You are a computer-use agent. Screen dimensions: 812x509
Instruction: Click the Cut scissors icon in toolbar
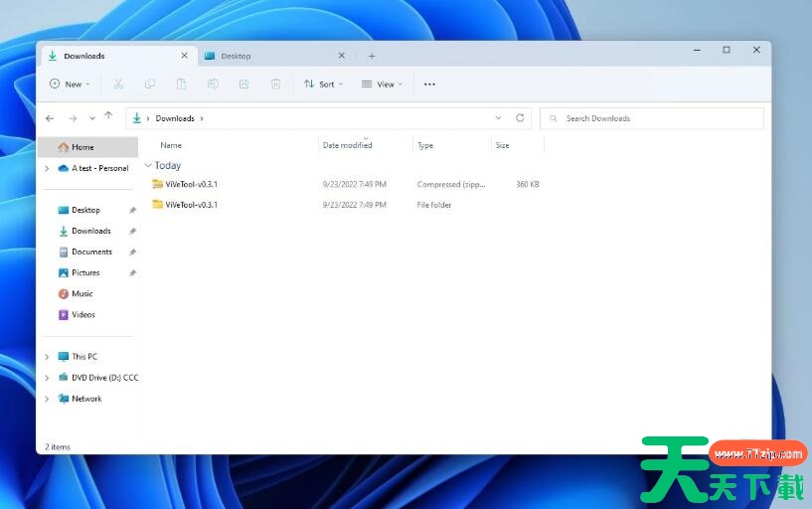pos(118,84)
